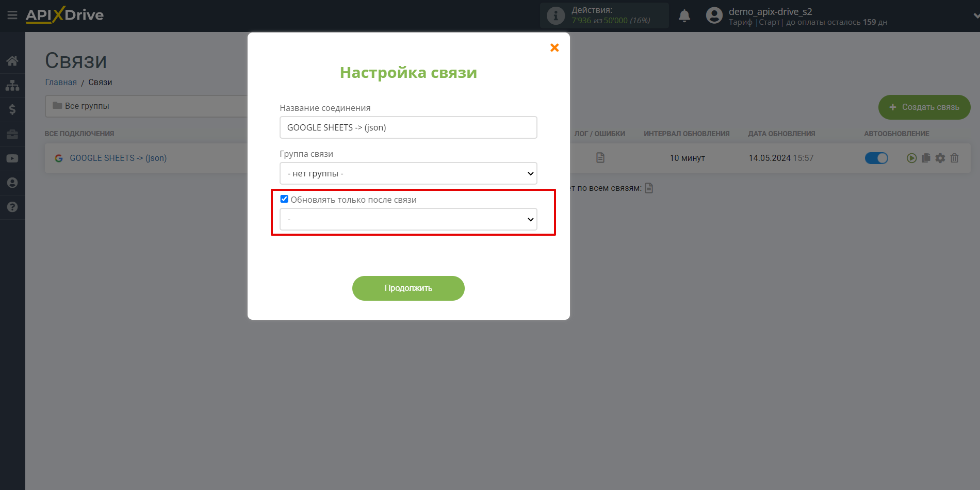
Task: Open the Группа связи dropdown
Action: click(x=408, y=173)
